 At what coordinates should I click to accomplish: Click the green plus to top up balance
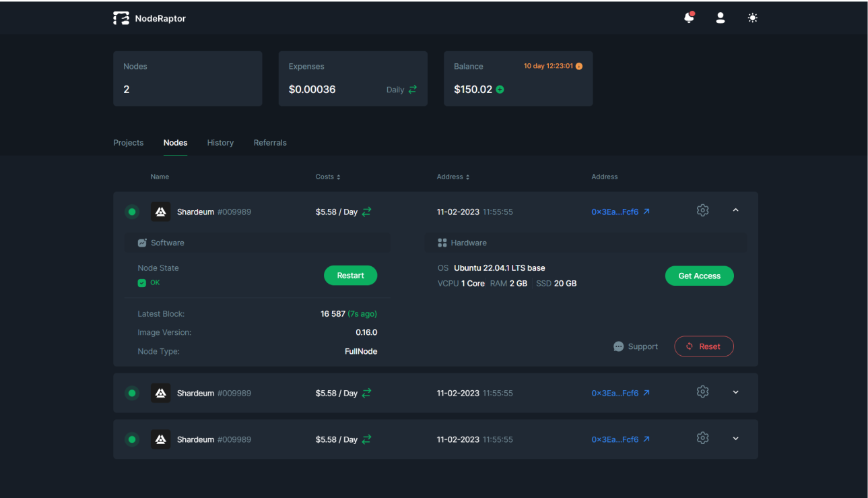(x=500, y=90)
